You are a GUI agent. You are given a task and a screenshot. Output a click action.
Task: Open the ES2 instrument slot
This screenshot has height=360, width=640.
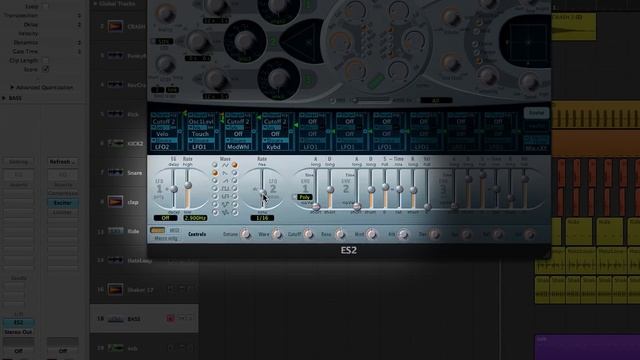point(18,322)
